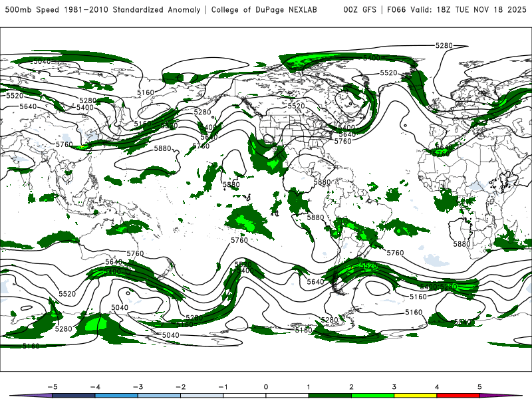Click the 5040 contour label in the upper-left Arctic
This screenshot has width=532, height=399.
42,61
